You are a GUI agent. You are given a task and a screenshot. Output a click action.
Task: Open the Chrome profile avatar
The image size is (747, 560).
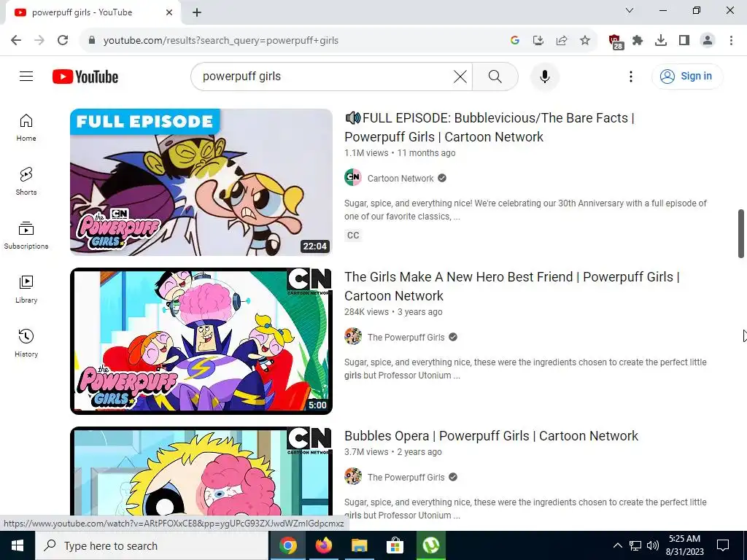click(x=708, y=40)
